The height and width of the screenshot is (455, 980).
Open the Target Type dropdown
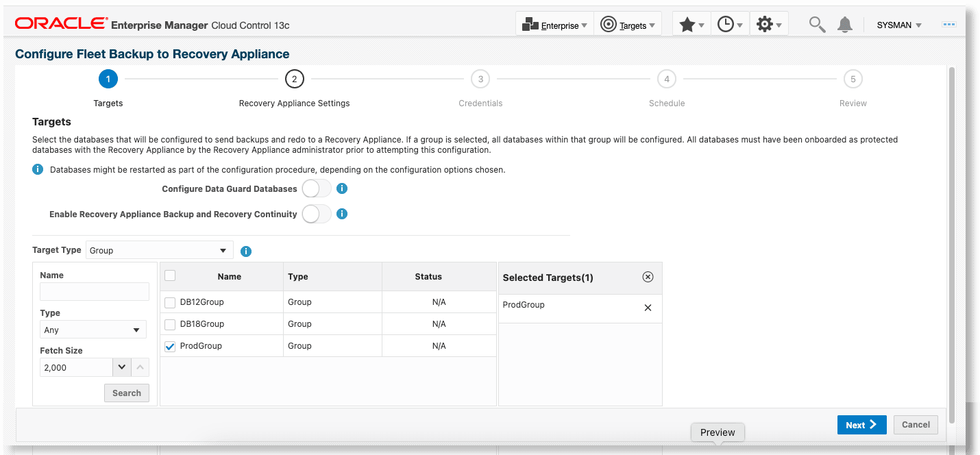pos(223,249)
